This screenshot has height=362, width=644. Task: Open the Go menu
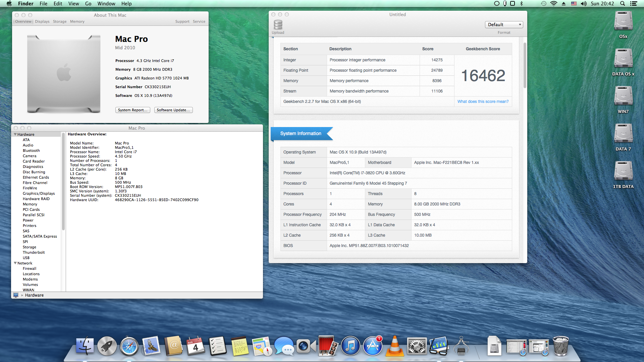pyautogui.click(x=88, y=4)
